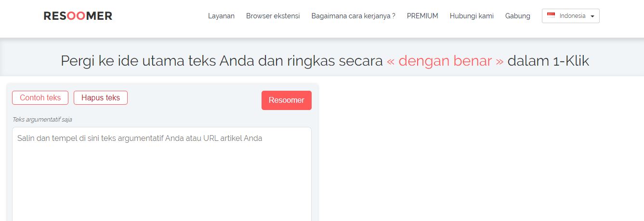Open the Indonesia language dropdown
The width and height of the screenshot is (644, 221).
pyautogui.click(x=571, y=16)
